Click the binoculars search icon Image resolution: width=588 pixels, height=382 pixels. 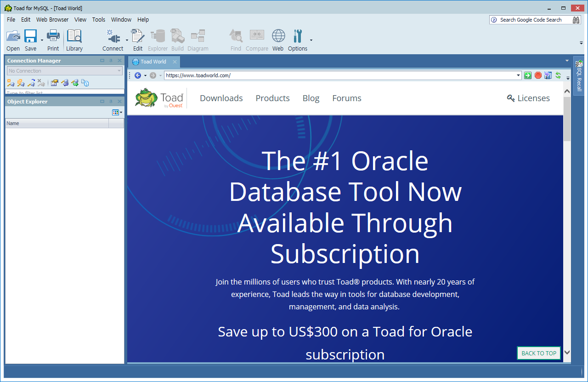pyautogui.click(x=577, y=20)
